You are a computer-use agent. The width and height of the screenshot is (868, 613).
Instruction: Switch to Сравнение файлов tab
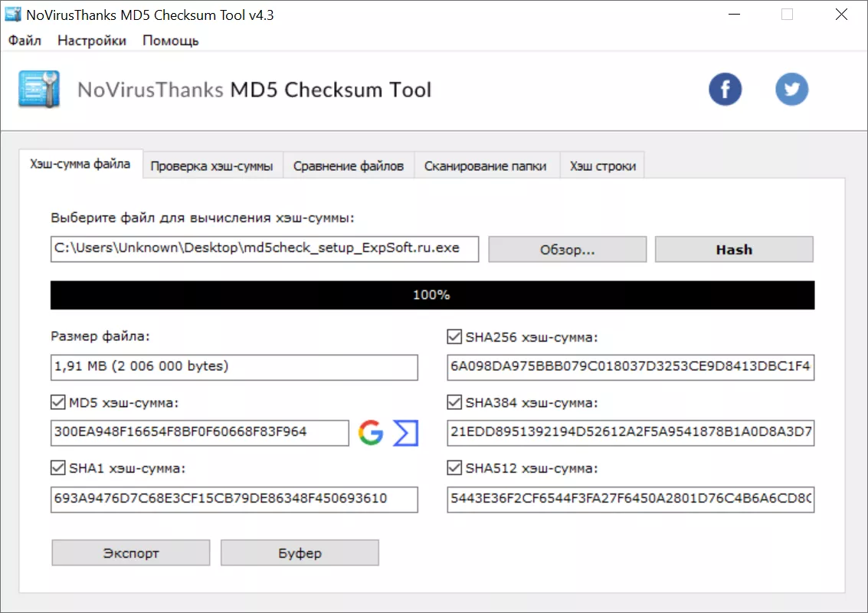click(x=349, y=166)
